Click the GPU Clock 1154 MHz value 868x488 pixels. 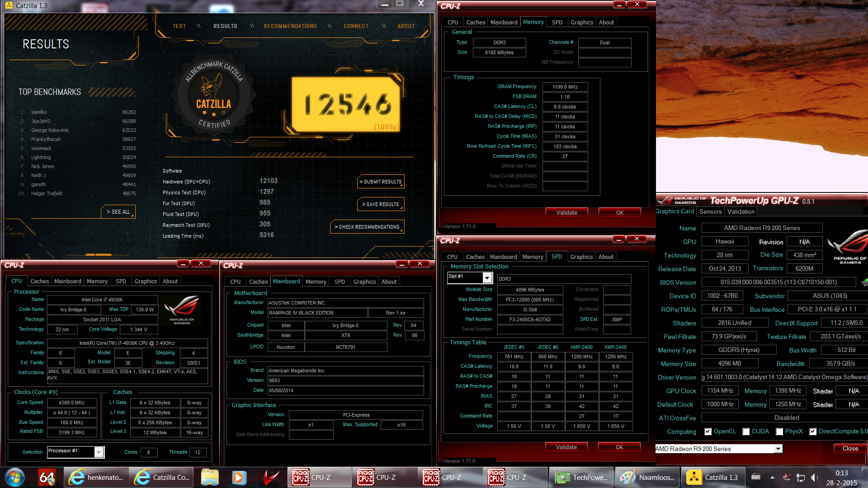720,391
